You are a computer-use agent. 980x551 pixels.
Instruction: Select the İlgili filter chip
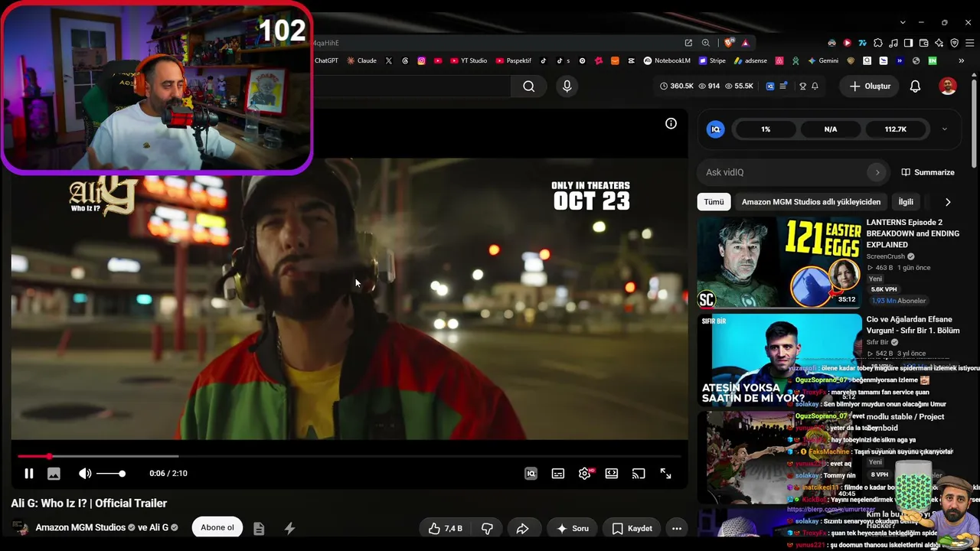tap(906, 202)
